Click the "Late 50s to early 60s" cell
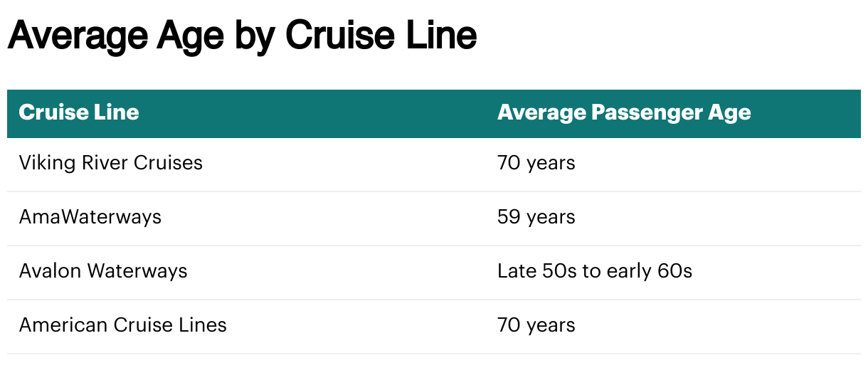 click(595, 271)
